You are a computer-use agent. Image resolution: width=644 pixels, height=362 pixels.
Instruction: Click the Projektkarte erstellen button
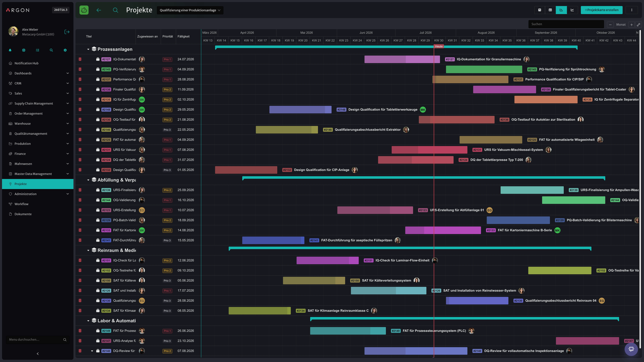click(601, 10)
